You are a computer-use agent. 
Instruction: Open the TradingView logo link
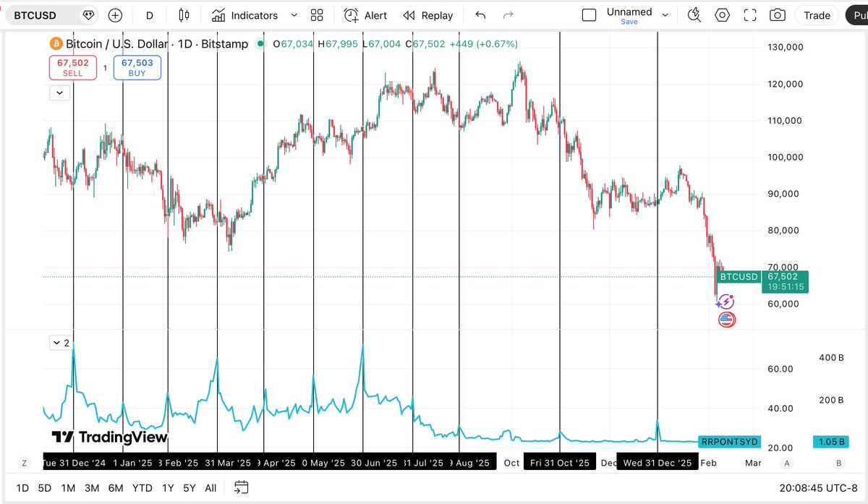click(x=109, y=437)
